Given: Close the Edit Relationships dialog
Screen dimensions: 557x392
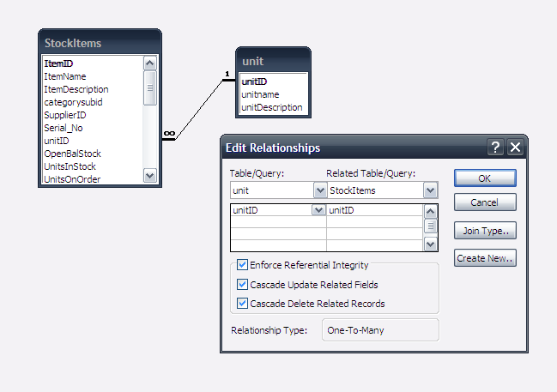Looking at the screenshot, I should pos(516,147).
